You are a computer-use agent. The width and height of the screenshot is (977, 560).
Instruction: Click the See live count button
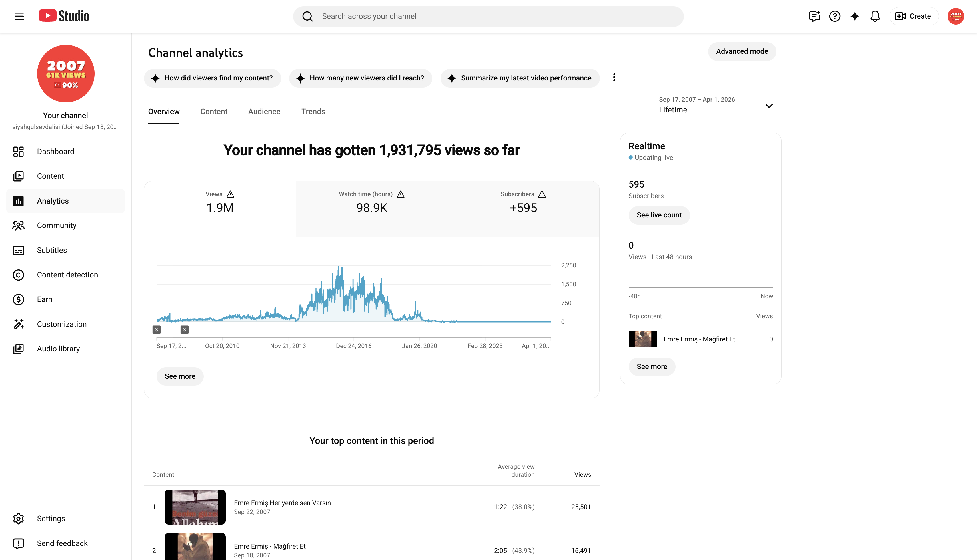tap(659, 215)
